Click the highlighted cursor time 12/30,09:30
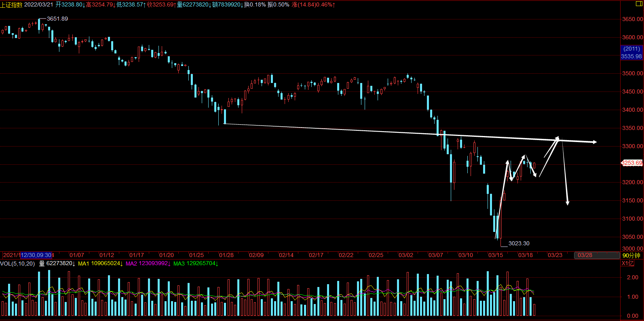 coord(36,255)
